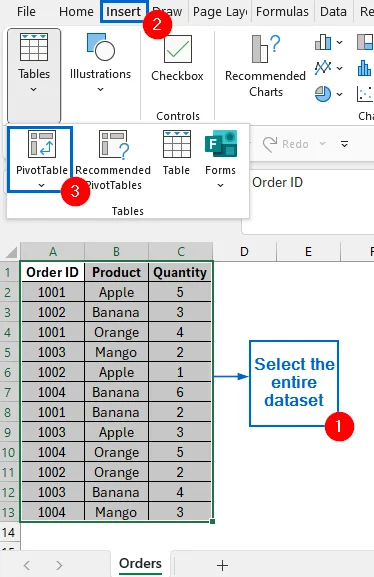Select cell A7 containing 1004
This screenshot has height=577, width=374.
point(53,392)
